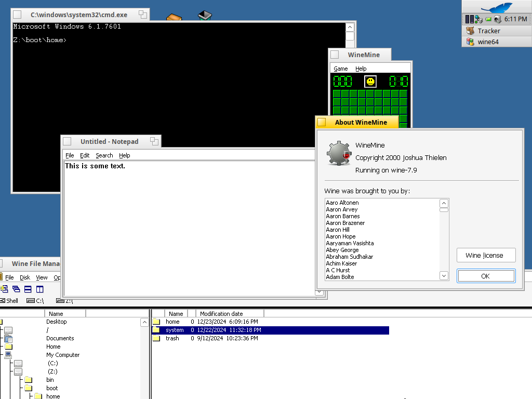Click the top-left green cell in WineMine grid
The width and height of the screenshot is (532, 399).
click(337, 94)
